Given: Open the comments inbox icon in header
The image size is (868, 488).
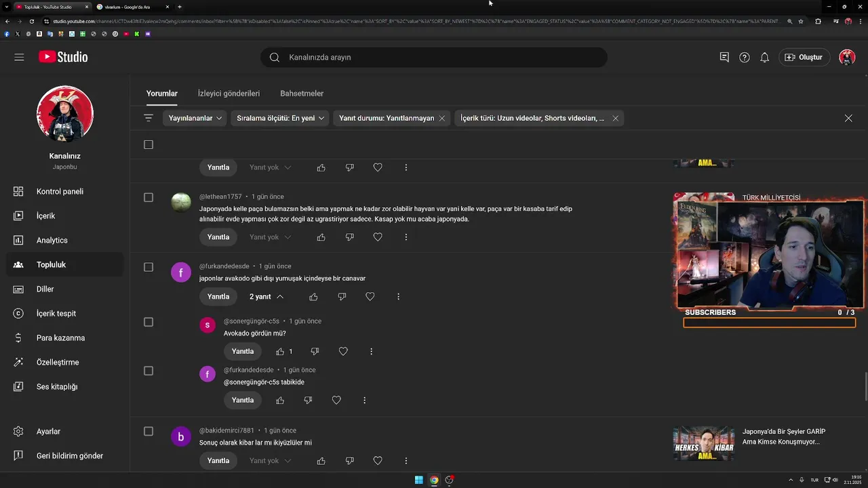Looking at the screenshot, I should coord(724,58).
